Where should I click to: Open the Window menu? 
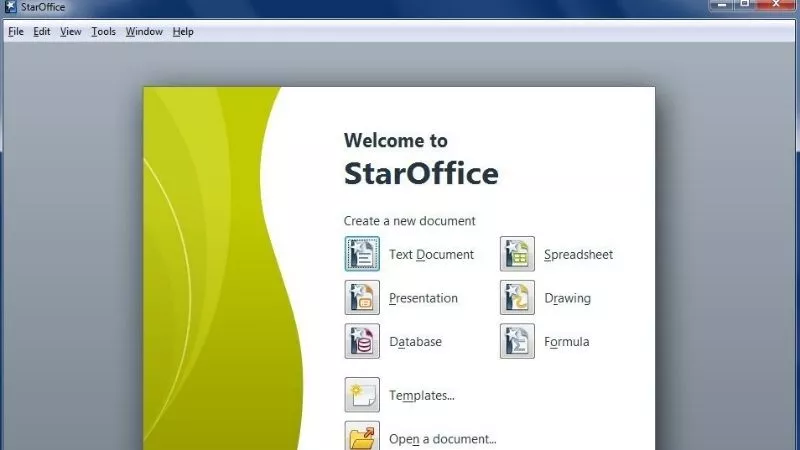[x=144, y=32]
